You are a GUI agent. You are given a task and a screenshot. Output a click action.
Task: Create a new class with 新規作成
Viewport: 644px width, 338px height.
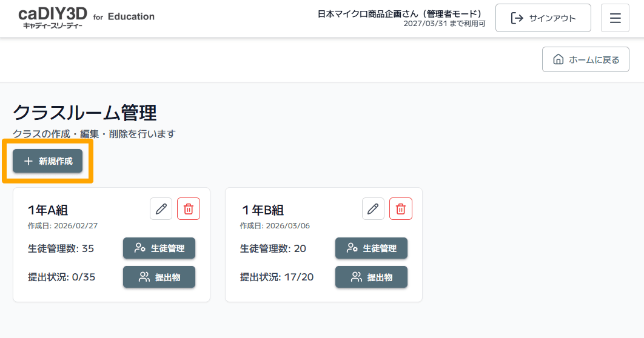click(48, 161)
